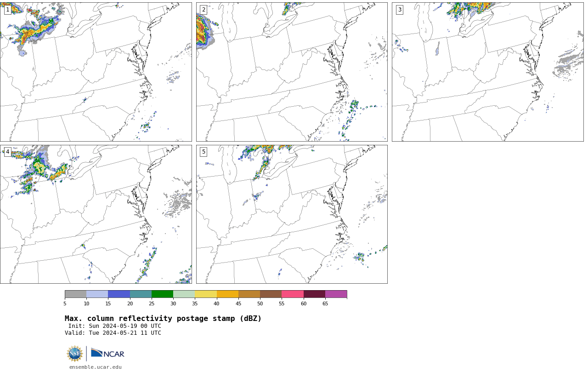The width and height of the screenshot is (588, 372).
Task: Click the number label on panel 4
Action: pyautogui.click(x=7, y=152)
